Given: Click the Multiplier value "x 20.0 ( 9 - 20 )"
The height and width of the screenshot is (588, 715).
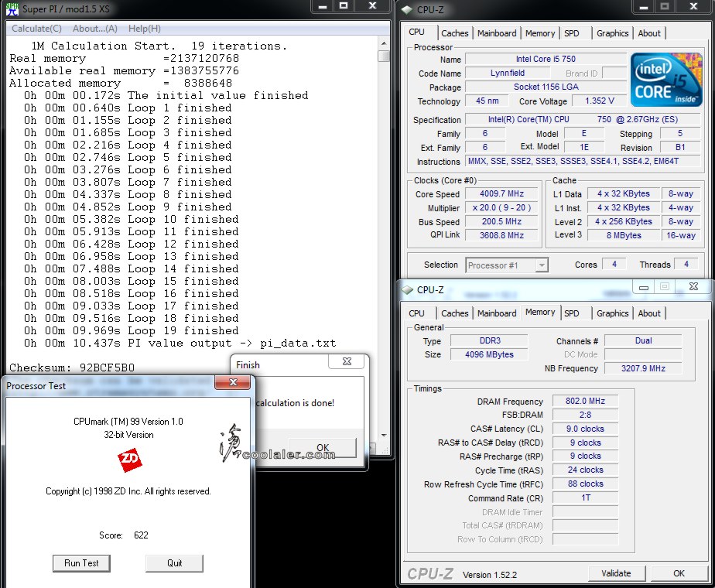Looking at the screenshot, I should click(501, 208).
